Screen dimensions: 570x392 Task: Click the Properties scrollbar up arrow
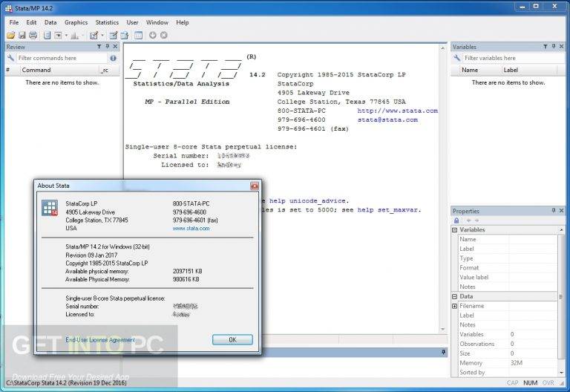[561, 230]
